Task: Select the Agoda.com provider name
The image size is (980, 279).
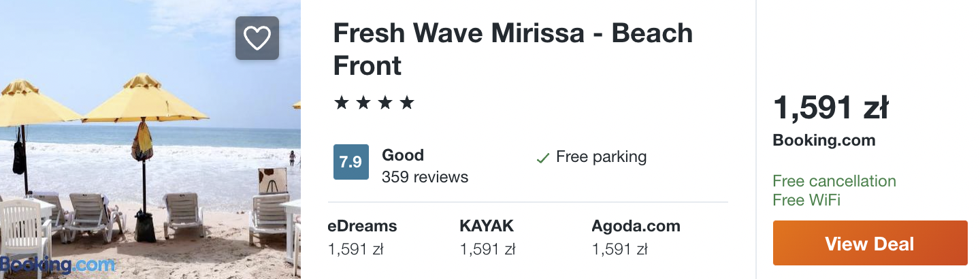Action: tap(636, 226)
